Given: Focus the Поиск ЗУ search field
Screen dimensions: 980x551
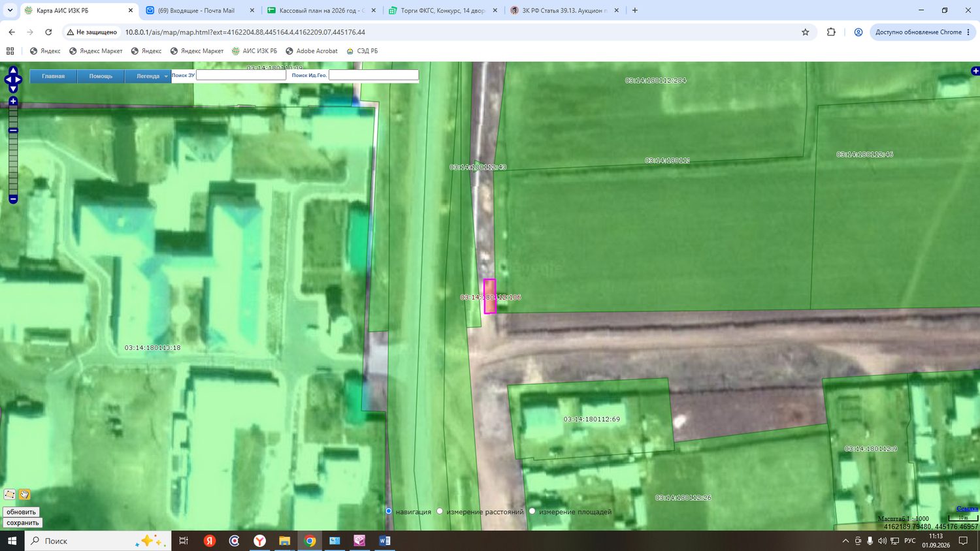Looking at the screenshot, I should pyautogui.click(x=241, y=75).
